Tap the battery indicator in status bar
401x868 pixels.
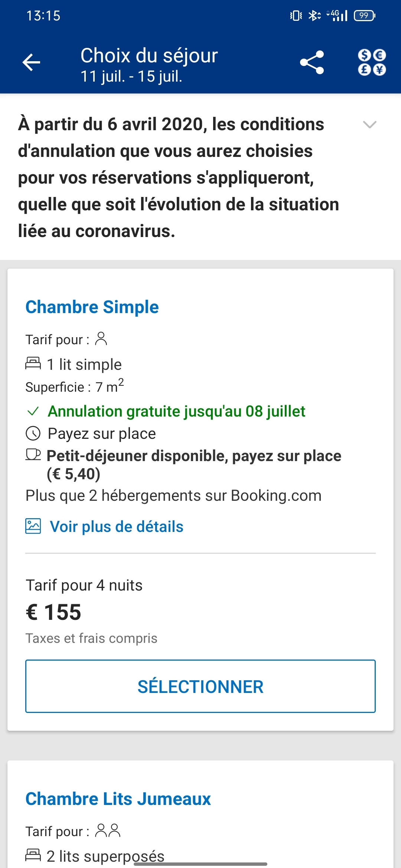(364, 16)
